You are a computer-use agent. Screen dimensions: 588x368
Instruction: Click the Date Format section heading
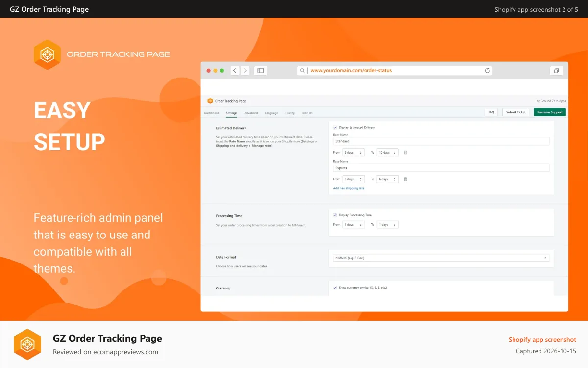tap(226, 257)
